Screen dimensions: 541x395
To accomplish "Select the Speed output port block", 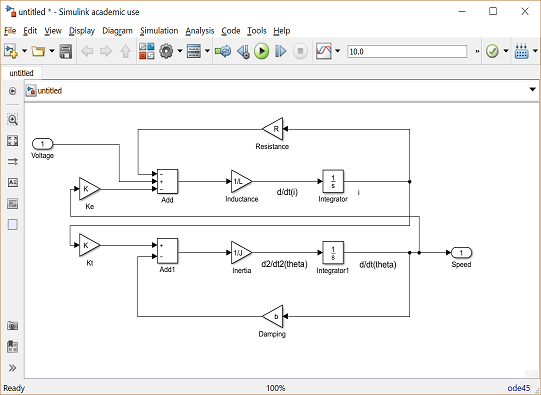I will click(461, 253).
